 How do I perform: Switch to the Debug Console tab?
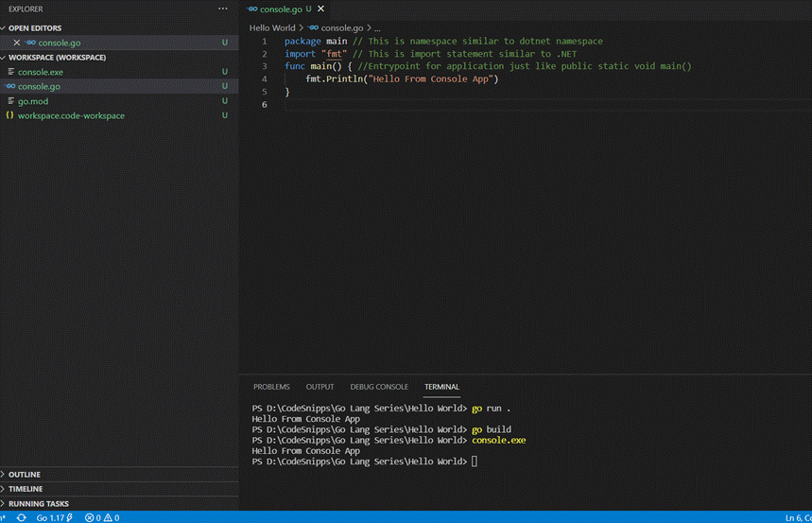pyautogui.click(x=379, y=387)
